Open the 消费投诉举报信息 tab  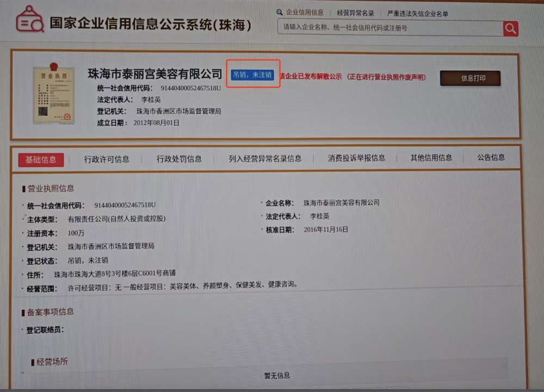[x=357, y=159]
